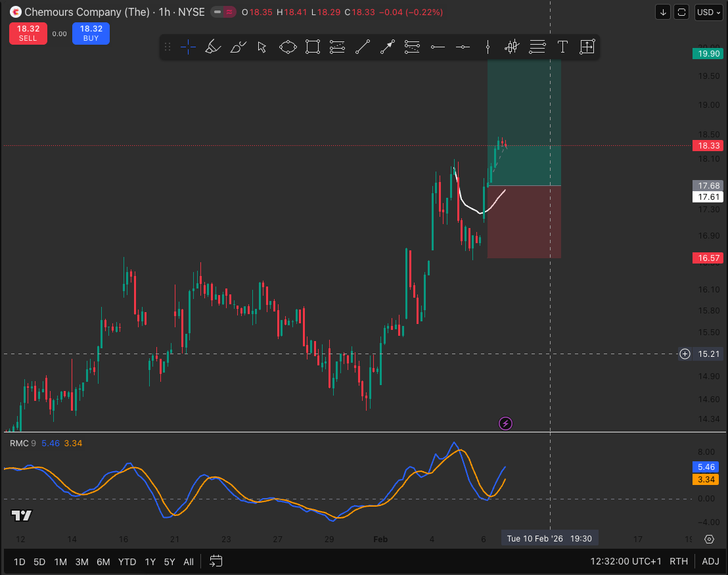This screenshot has width=728, height=575.
Task: Click the white 17.61 price label
Action: pos(708,197)
